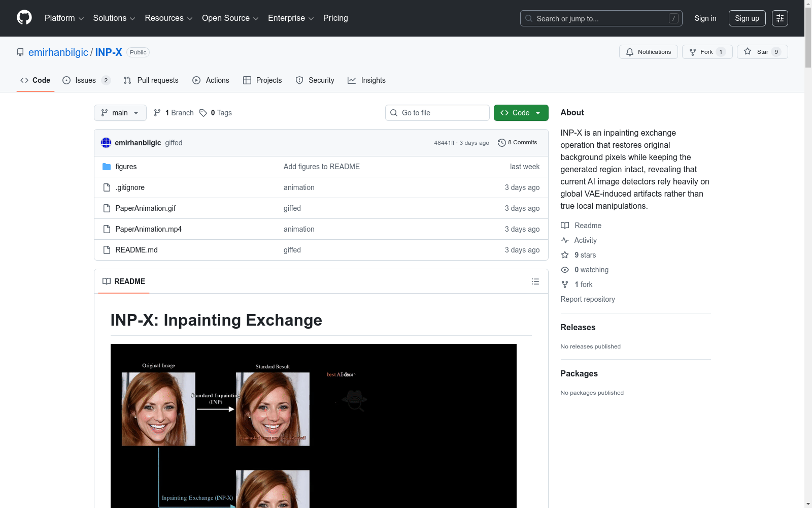
Task: Focus the Search or jump to field
Action: tap(601, 18)
